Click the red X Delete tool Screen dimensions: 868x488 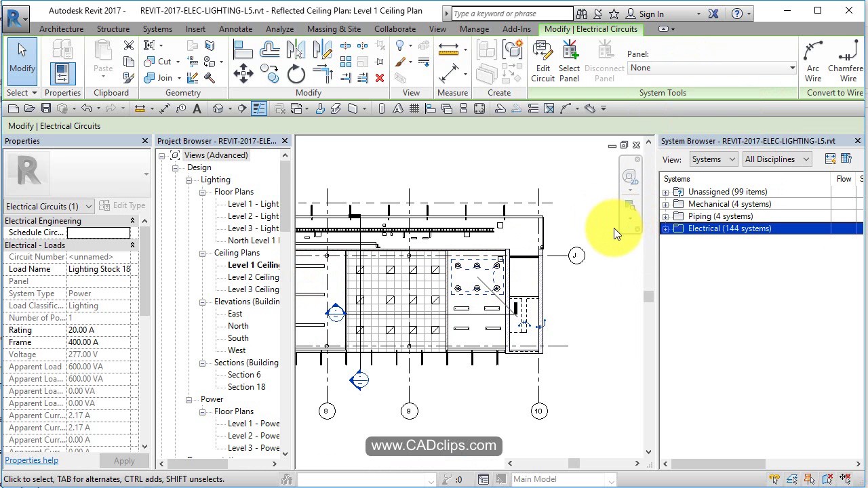click(380, 79)
